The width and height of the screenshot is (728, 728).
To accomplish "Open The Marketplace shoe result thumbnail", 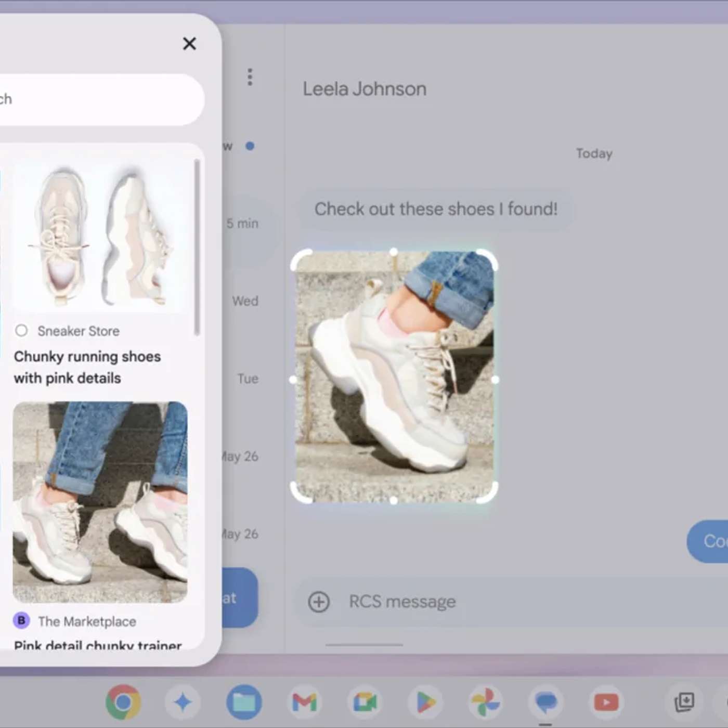I will [100, 502].
